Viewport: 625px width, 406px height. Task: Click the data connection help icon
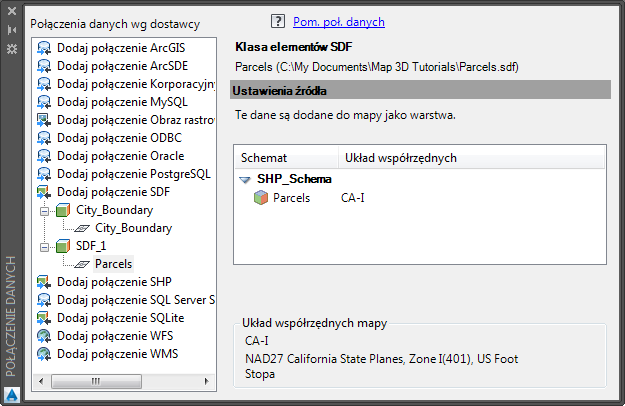(x=278, y=21)
